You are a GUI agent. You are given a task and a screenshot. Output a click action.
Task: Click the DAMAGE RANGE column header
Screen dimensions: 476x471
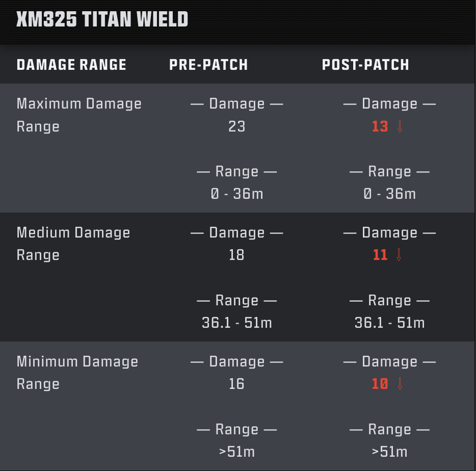(71, 65)
